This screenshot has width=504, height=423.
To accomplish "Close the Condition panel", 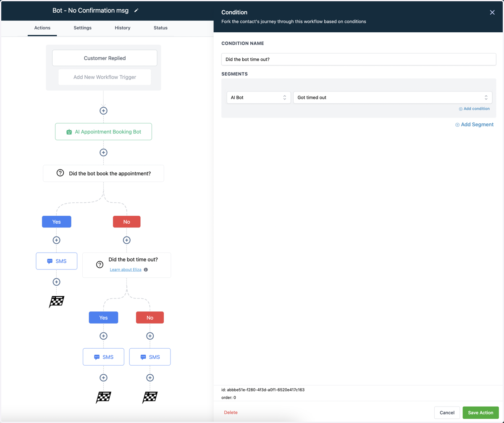I will [x=492, y=13].
